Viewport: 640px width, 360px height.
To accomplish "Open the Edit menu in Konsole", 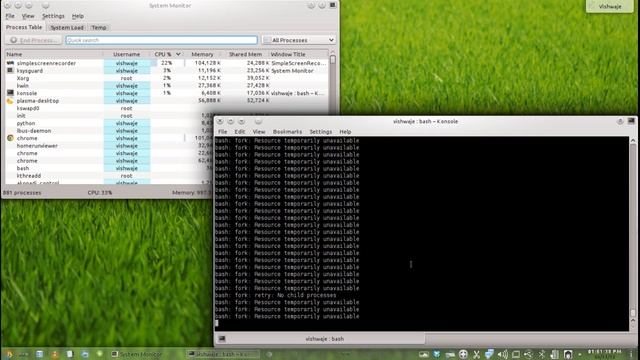I will (x=240, y=132).
